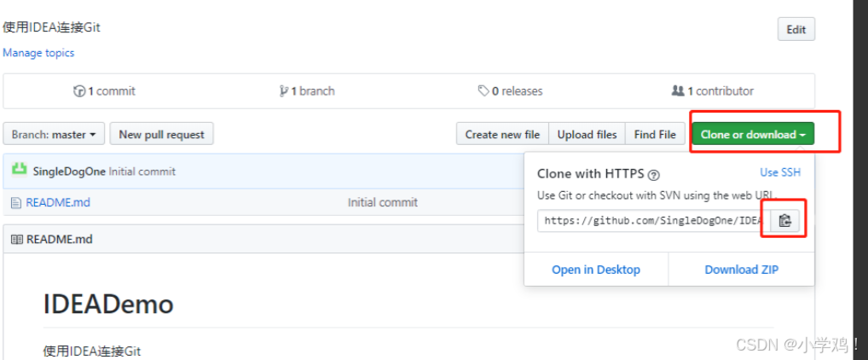This screenshot has width=868, height=360.
Task: Open the 1 contributor page
Action: [x=713, y=90]
